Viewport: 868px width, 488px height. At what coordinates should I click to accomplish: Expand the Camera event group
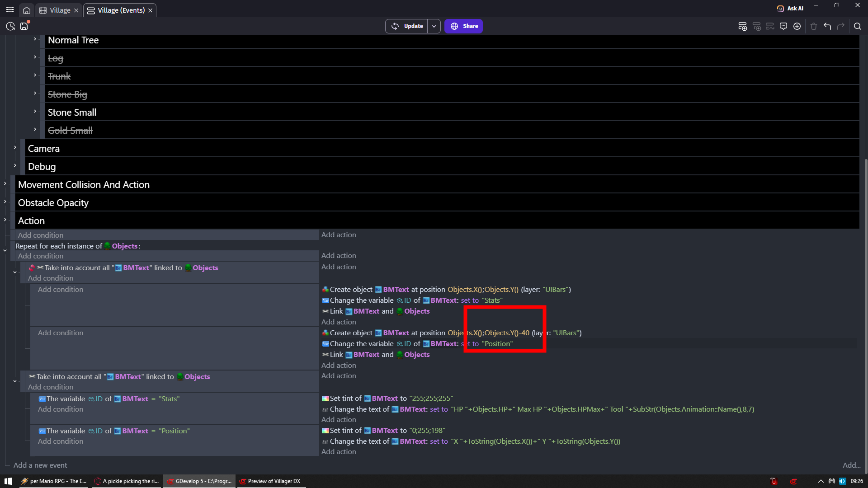[x=15, y=147]
